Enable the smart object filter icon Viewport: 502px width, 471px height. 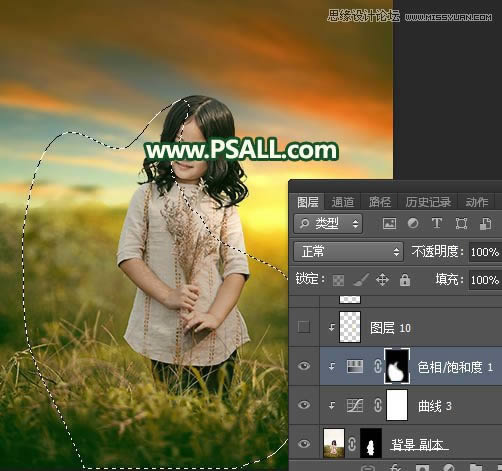pos(485,224)
